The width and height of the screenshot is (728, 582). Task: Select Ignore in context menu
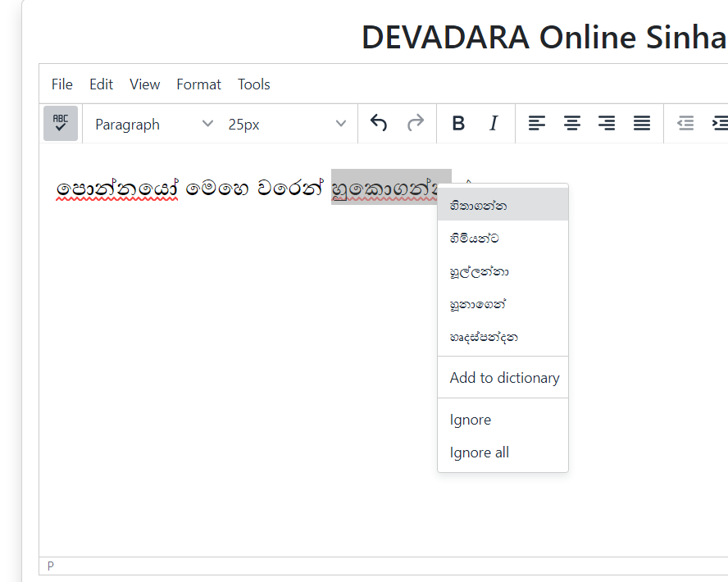coord(503,419)
